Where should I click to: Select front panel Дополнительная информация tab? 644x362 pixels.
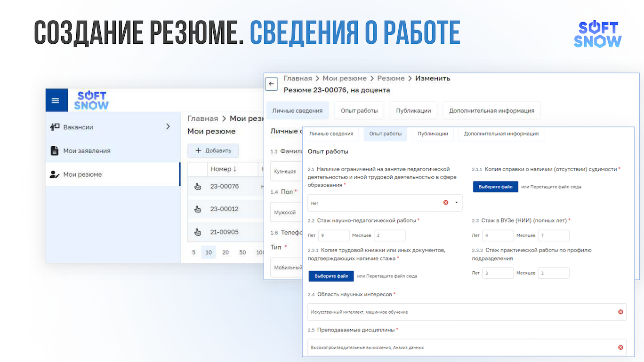(501, 134)
